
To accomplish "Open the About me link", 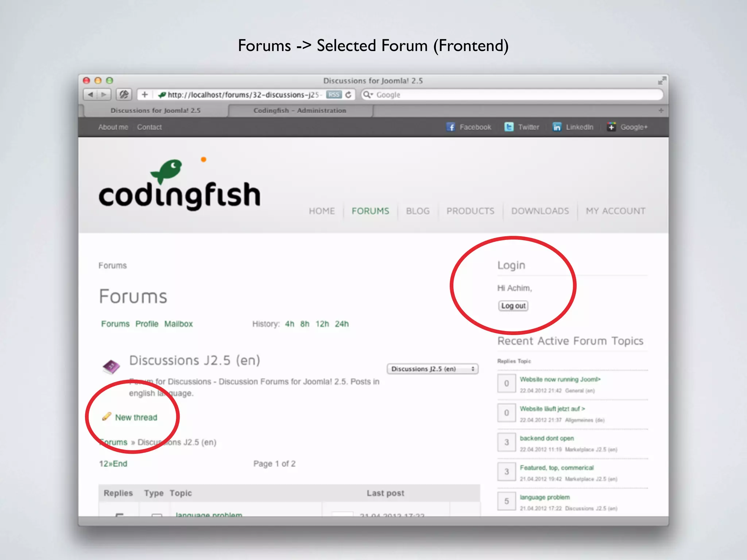I will (113, 127).
